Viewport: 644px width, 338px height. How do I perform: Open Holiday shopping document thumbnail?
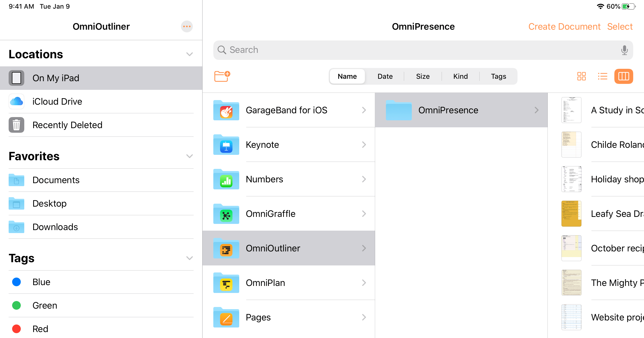pos(571,179)
